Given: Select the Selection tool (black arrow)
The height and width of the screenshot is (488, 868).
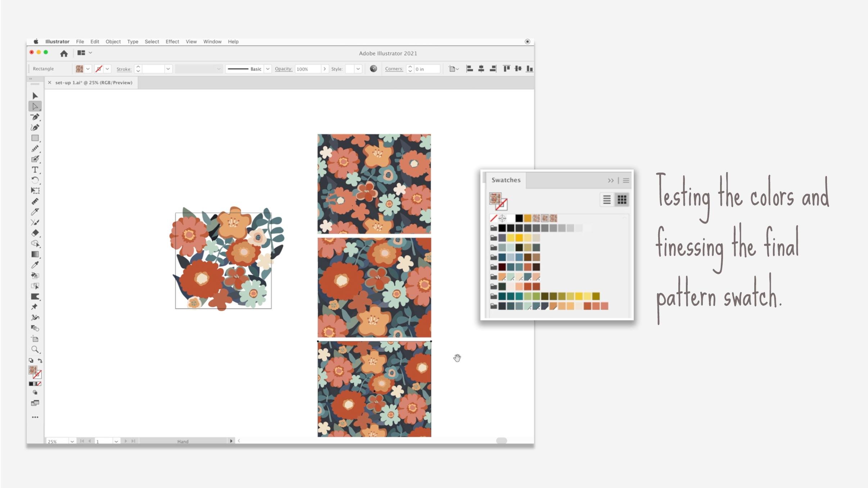Looking at the screenshot, I should click(35, 96).
